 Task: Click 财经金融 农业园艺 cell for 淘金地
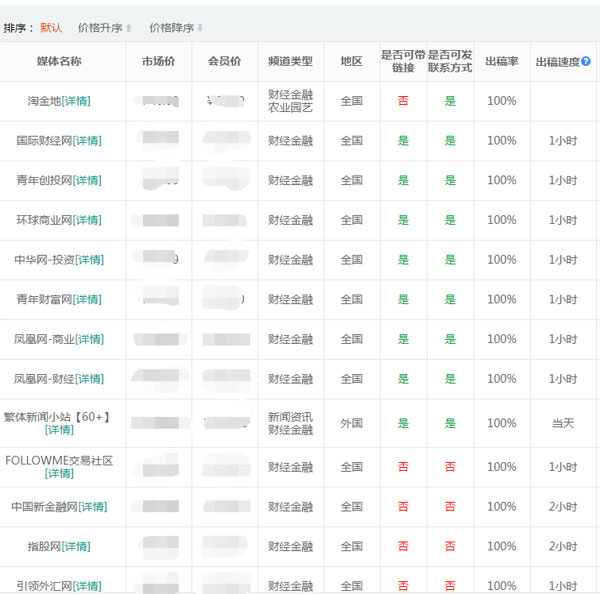[290, 101]
